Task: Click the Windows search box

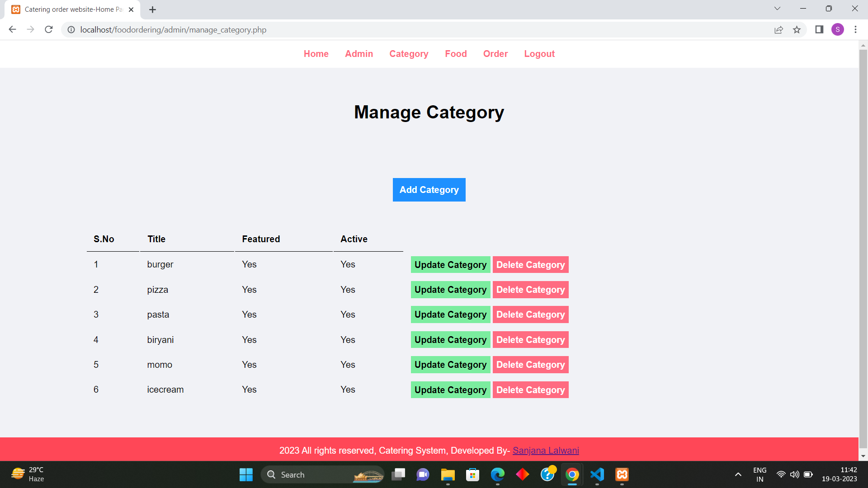Action: (x=316, y=474)
